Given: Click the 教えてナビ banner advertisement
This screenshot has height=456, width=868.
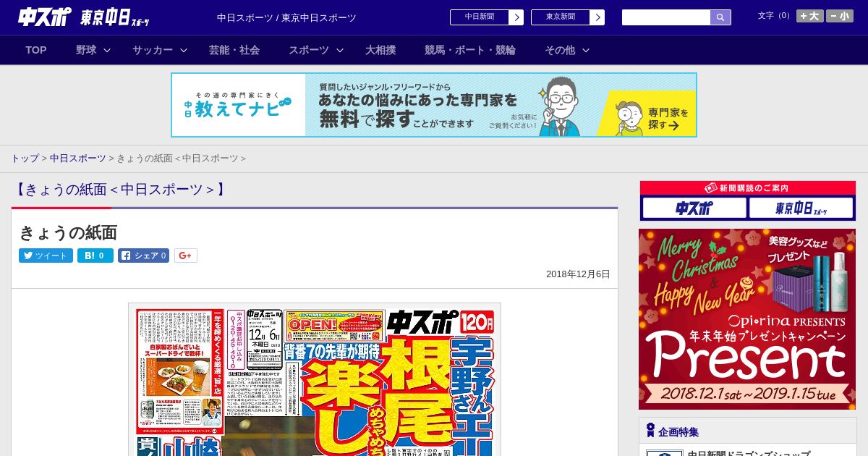Looking at the screenshot, I should pyautogui.click(x=434, y=105).
